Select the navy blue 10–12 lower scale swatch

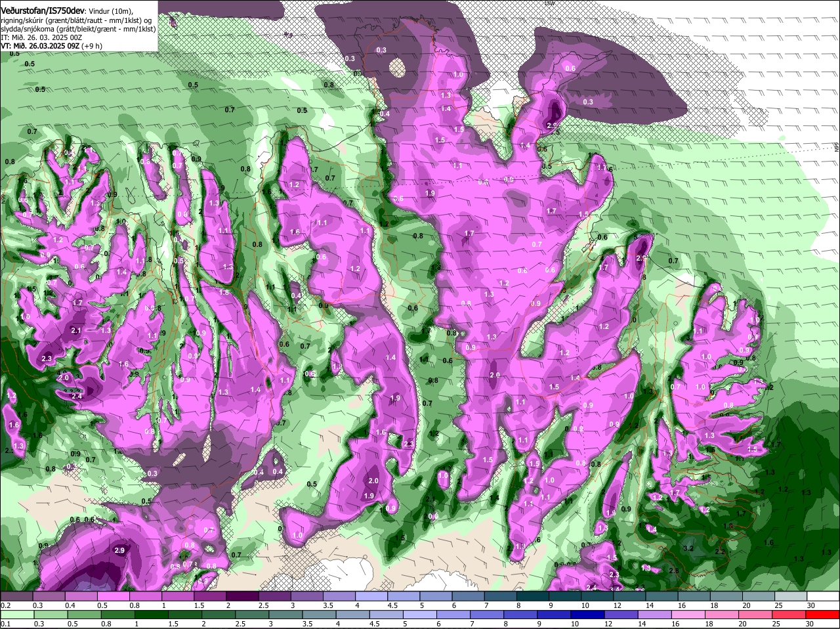[588, 614]
